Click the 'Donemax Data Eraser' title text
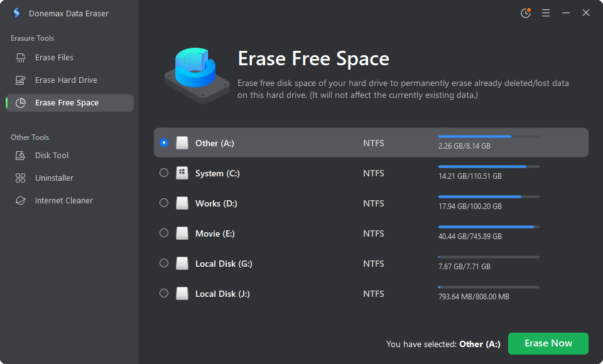The height and width of the screenshot is (364, 603). (x=68, y=13)
